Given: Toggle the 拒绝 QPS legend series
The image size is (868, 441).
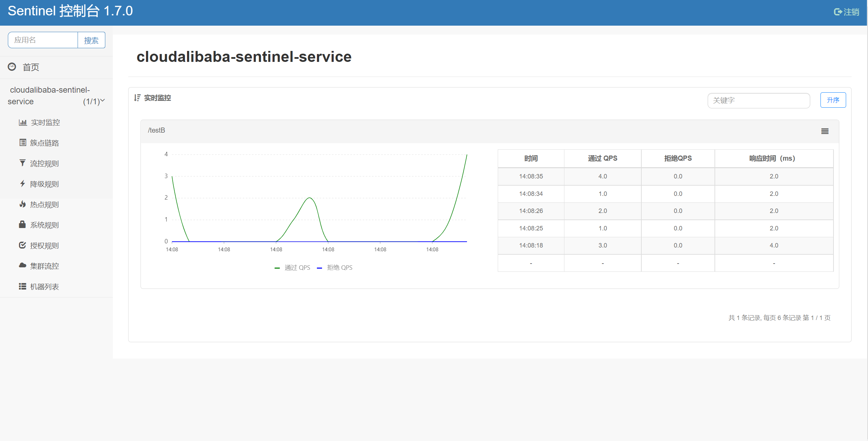Looking at the screenshot, I should click(335, 268).
